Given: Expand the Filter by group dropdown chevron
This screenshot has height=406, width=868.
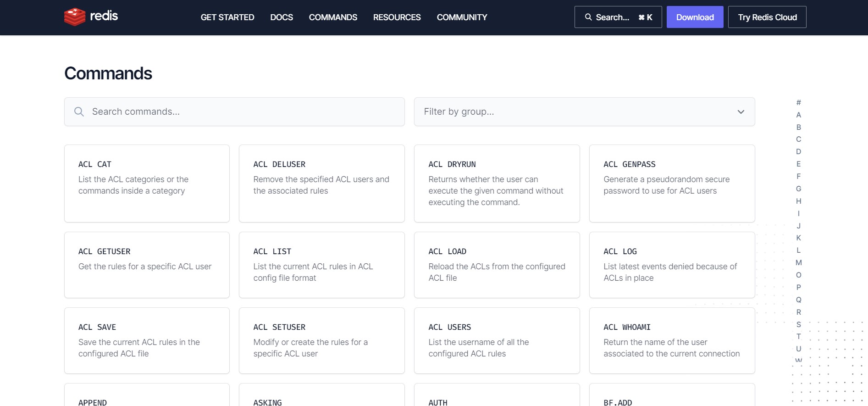Looking at the screenshot, I should [741, 112].
